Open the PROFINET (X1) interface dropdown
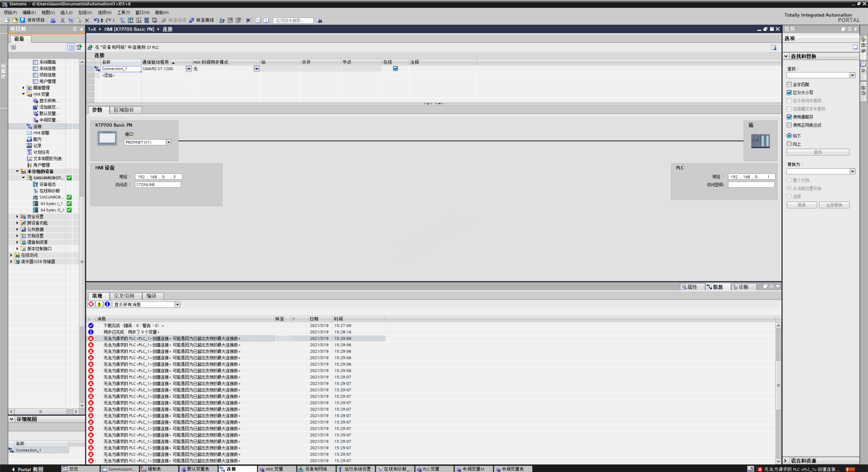 (168, 143)
